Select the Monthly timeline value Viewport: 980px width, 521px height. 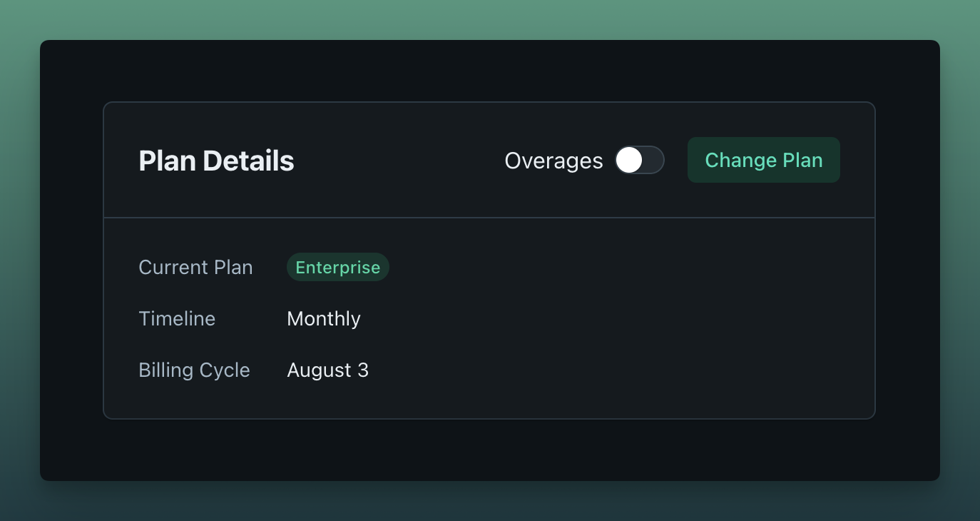(x=324, y=319)
